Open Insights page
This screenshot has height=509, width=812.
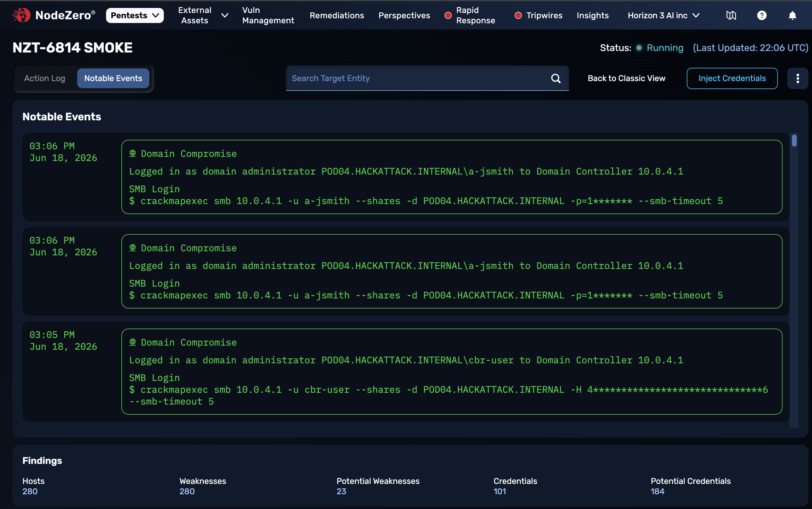(593, 16)
